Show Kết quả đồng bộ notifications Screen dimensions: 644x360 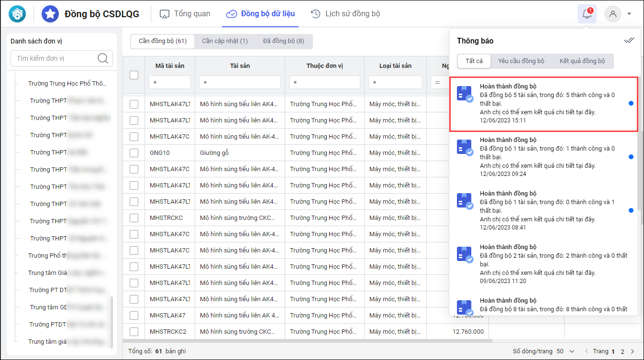point(582,61)
